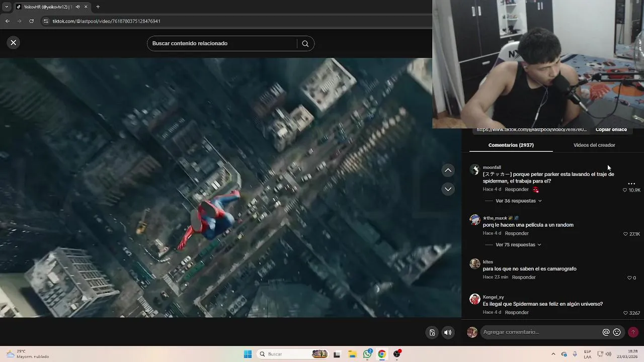Viewport: 644px width, 362px height.
Task: Focus the Agregar comentario input field
Action: [540, 332]
